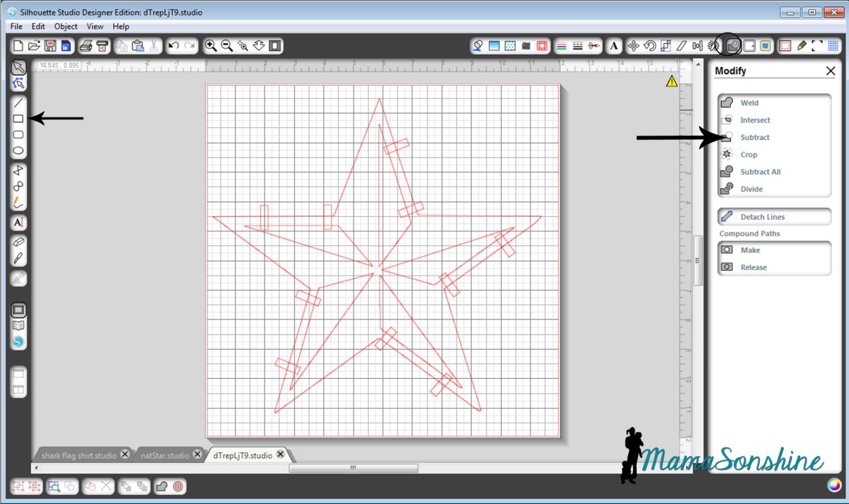Click Subtract in the Modify panel
Image resolution: width=849 pixels, height=504 pixels.
[754, 137]
